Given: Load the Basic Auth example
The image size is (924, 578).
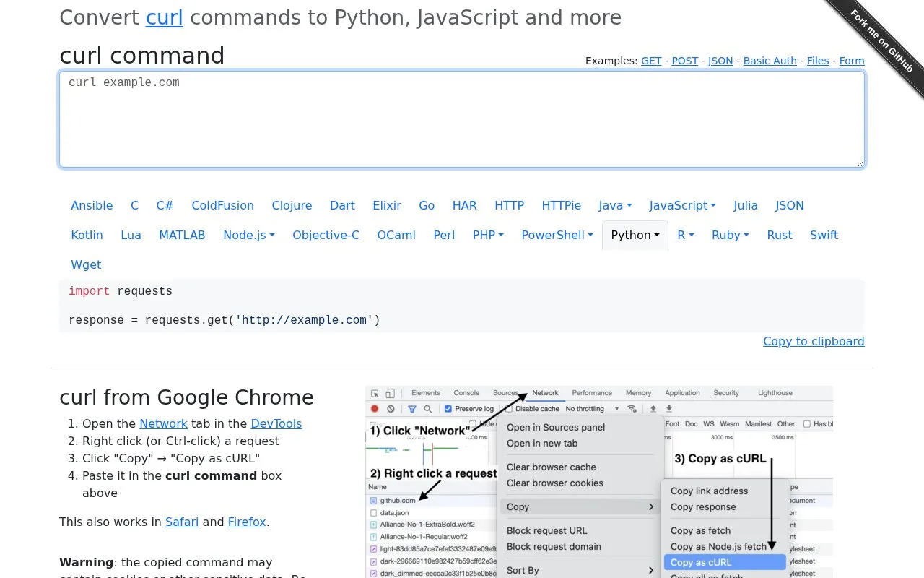Looking at the screenshot, I should point(770,61).
